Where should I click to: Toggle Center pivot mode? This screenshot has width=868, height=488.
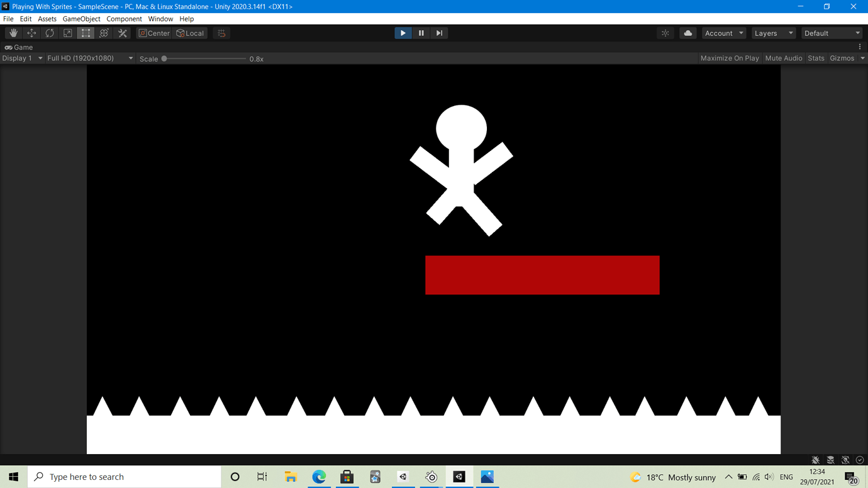(x=153, y=33)
